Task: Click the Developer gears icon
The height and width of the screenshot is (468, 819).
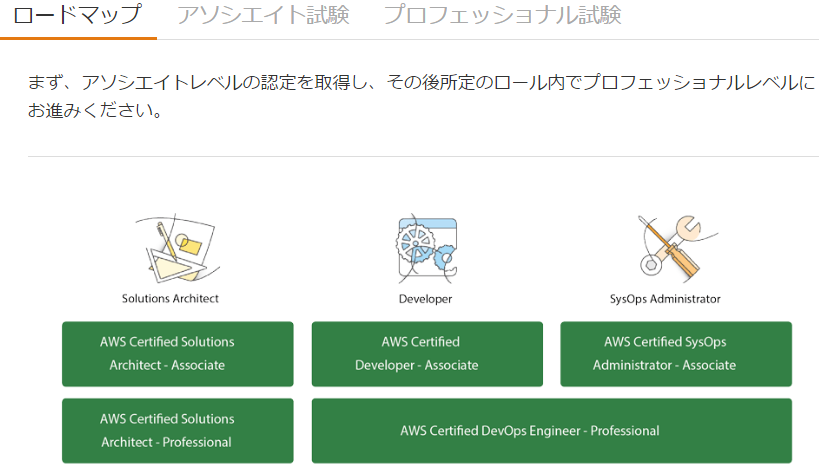Action: tap(426, 247)
